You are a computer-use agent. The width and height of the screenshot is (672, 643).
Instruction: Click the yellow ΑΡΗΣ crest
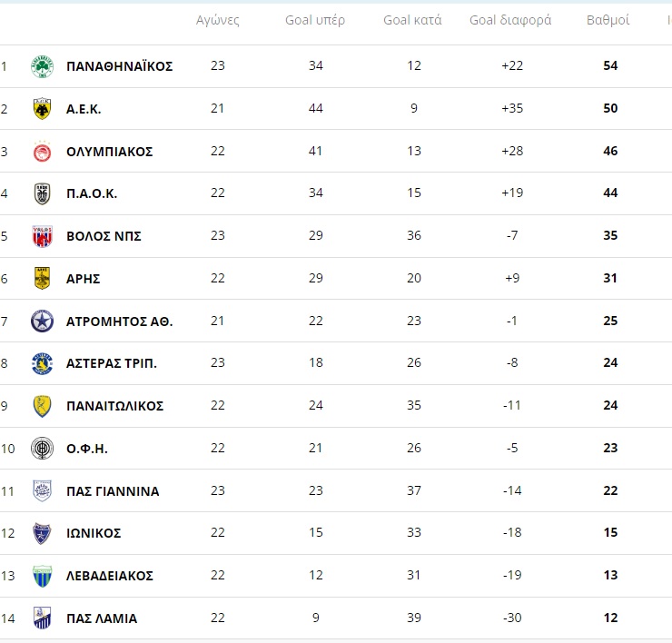(x=42, y=279)
